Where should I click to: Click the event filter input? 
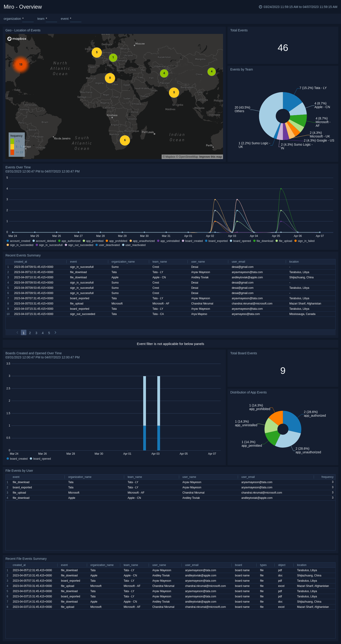[x=75, y=19]
